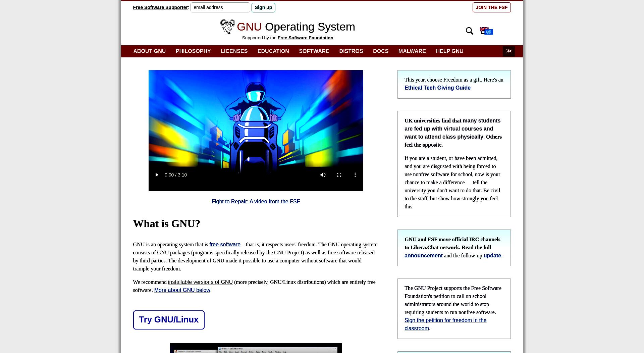
Task: Open the Ethical Tech Giving Guide link
Action: click(437, 88)
